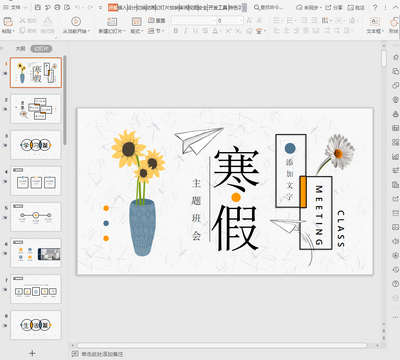Click the Comment (批注) button
The width and height of the screenshot is (400, 360).
pos(356,7)
